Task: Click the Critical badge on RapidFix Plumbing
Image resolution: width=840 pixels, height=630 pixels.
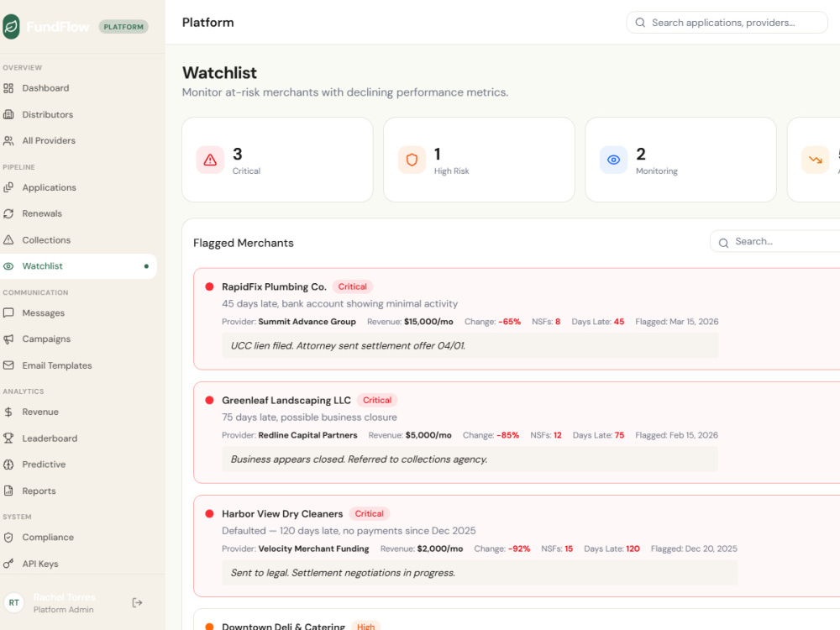Action: pyautogui.click(x=353, y=286)
